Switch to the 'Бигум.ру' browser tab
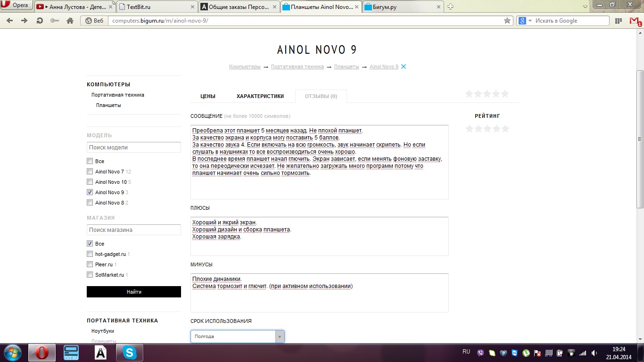Viewport: 644px width, 362px height. (x=403, y=7)
